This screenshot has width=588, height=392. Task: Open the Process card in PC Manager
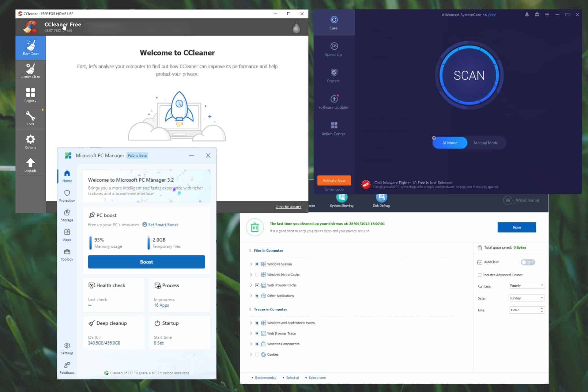(179, 295)
